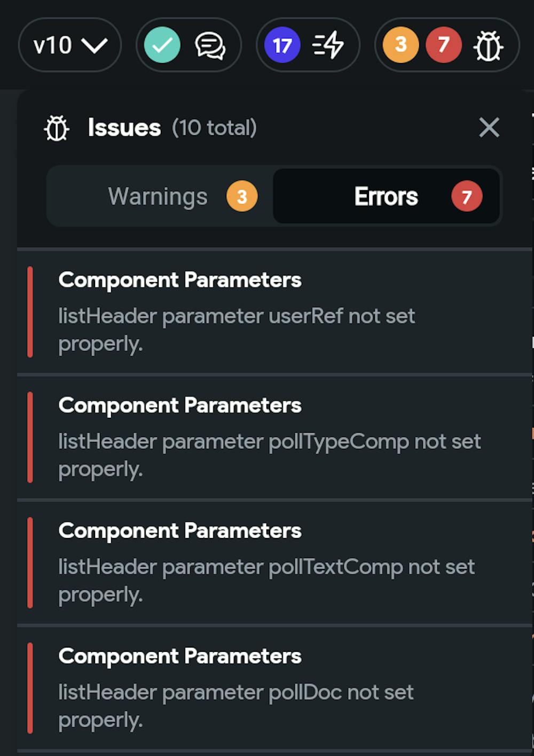Click the blue 17 actions badge
Viewport: 534px width, 756px height.
click(x=282, y=45)
